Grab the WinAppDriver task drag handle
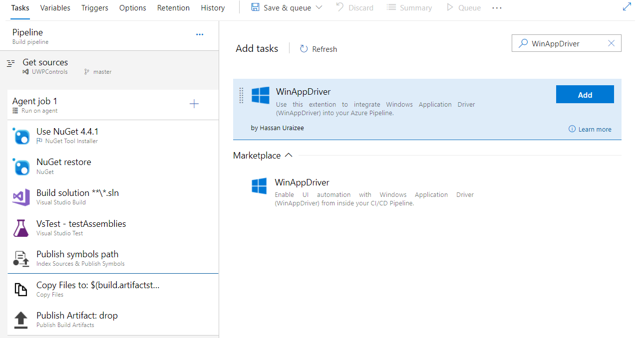 [x=241, y=96]
